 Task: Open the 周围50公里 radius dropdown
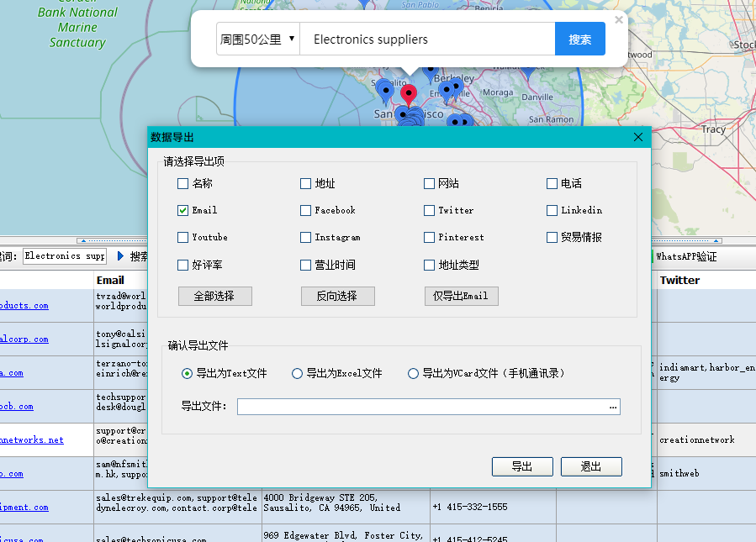tap(258, 39)
